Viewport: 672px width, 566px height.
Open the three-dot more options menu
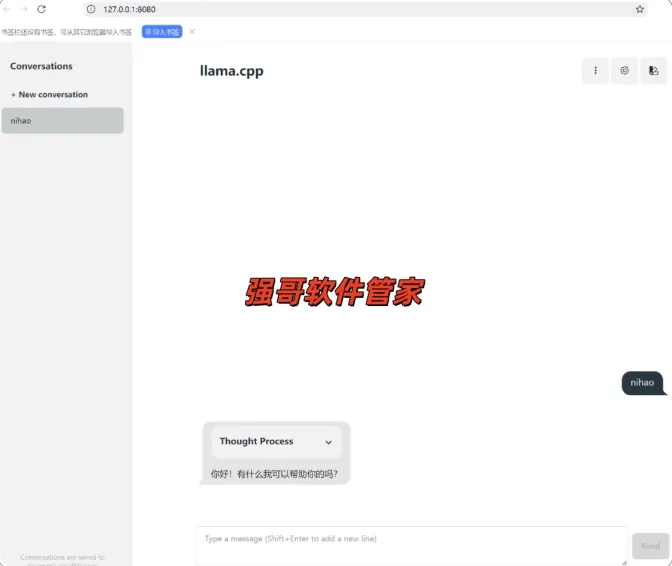[595, 71]
